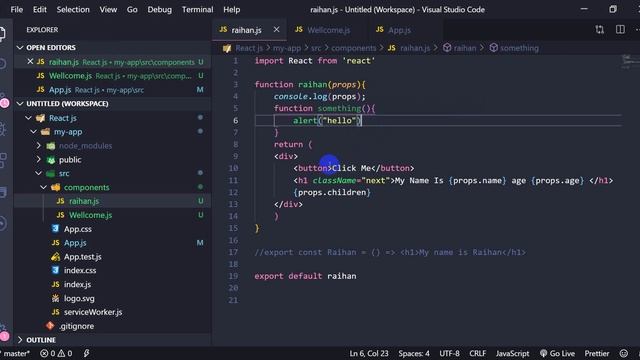
Task: Click my-app in the breadcrumb path
Action: 287,48
